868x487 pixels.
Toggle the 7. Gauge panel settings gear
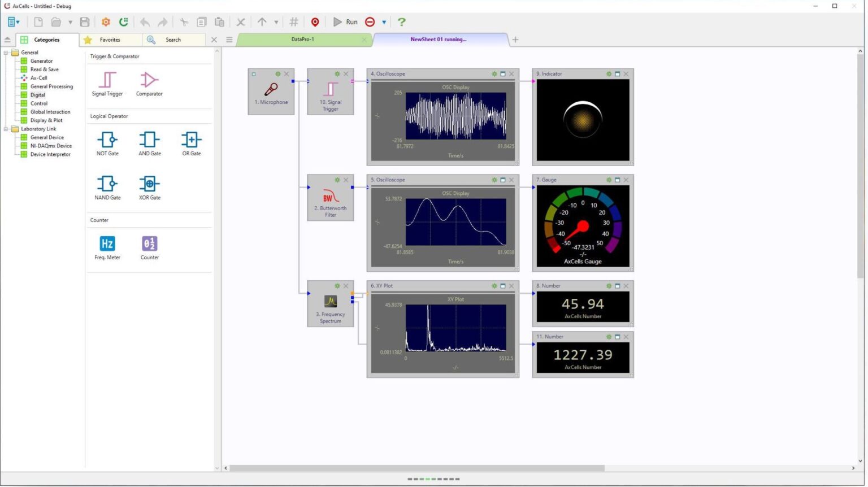(x=609, y=180)
